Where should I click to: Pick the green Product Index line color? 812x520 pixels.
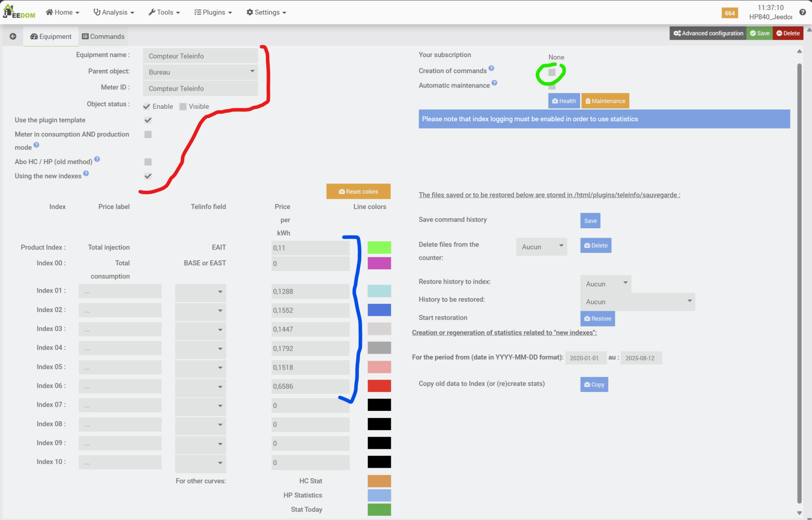tap(379, 248)
